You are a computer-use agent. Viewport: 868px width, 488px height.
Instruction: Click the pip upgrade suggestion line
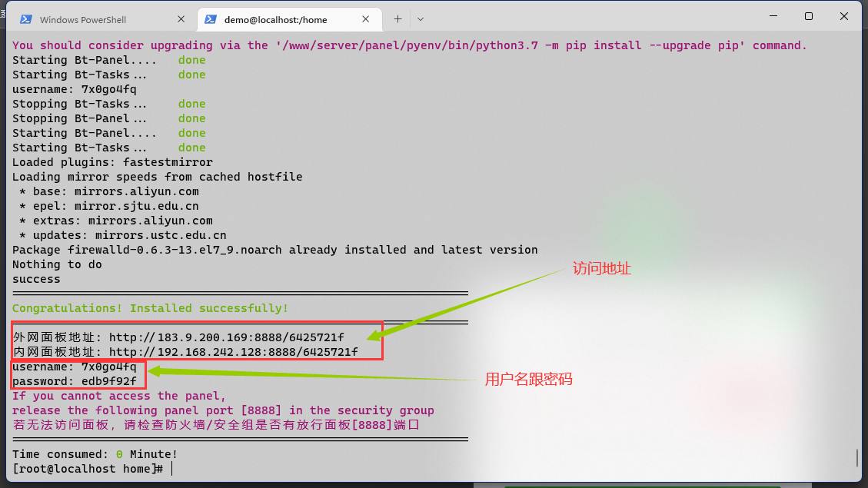pos(410,45)
